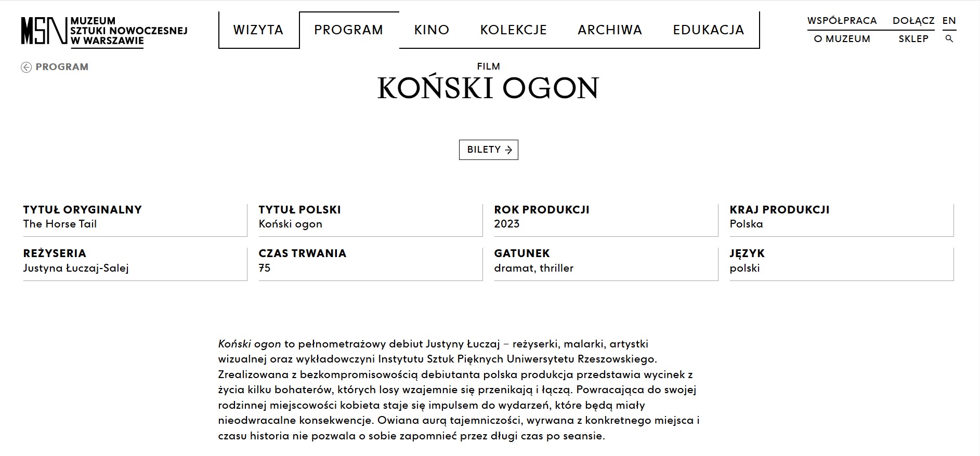Click the KOŃSKI OGON film title heading
The width and height of the screenshot is (980, 456).
click(x=488, y=88)
